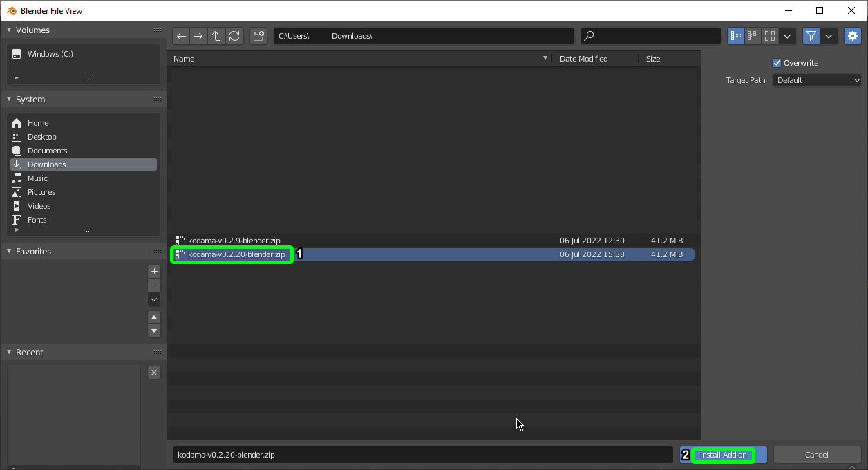Click the directory path field
This screenshot has width=868, height=470.
424,36
